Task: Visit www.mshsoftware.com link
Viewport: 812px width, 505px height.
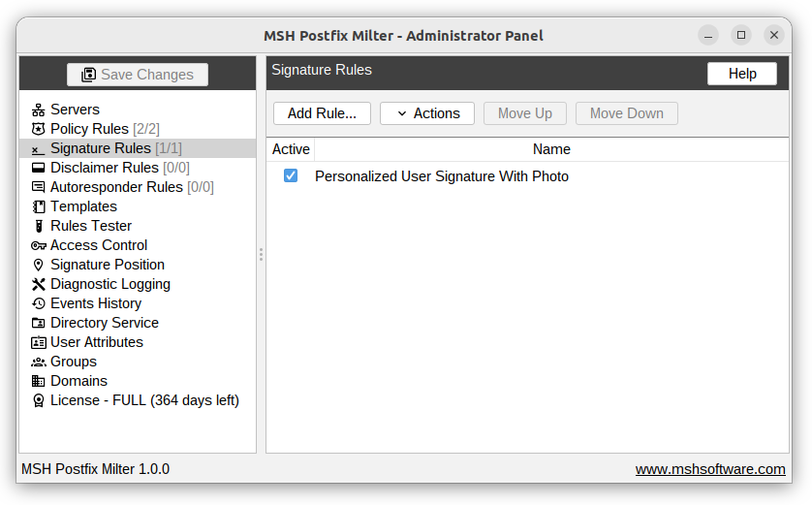Action: tap(710, 469)
